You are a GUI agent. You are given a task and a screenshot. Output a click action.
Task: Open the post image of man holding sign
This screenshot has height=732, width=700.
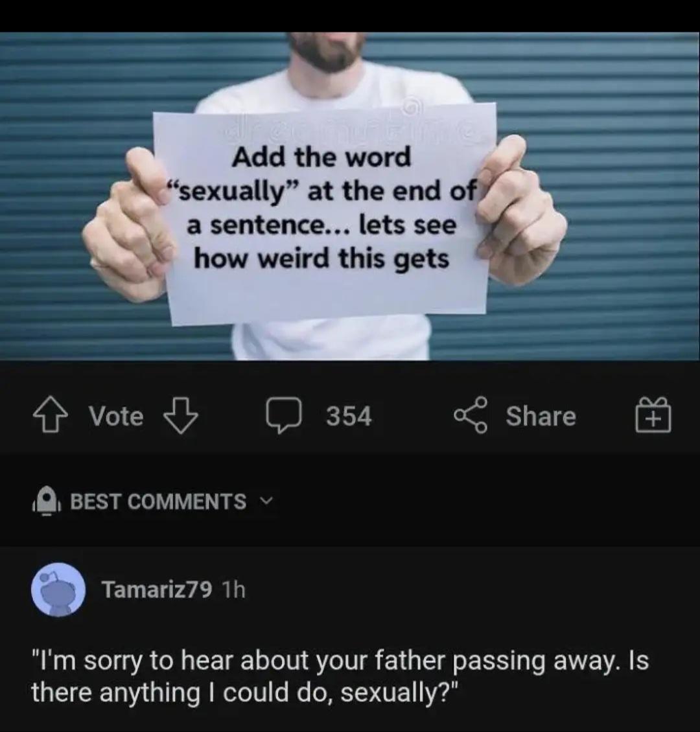pyautogui.click(x=350, y=196)
